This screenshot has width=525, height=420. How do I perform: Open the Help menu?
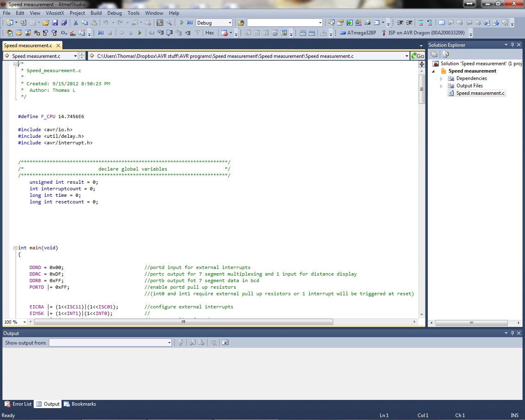tap(174, 13)
